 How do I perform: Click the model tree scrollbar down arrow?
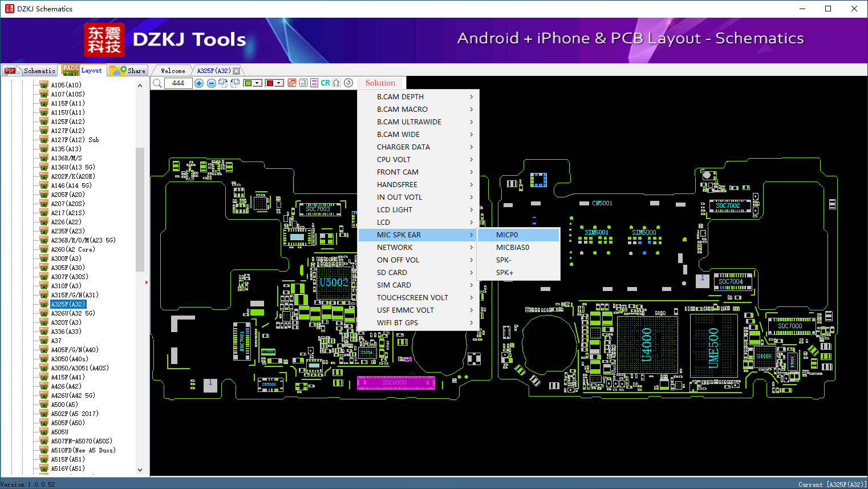[140, 470]
